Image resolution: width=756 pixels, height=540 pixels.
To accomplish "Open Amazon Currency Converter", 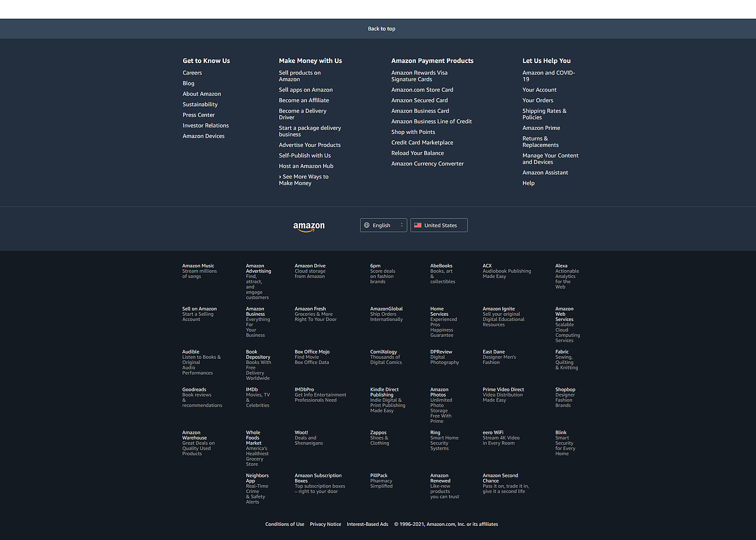I will tap(428, 165).
